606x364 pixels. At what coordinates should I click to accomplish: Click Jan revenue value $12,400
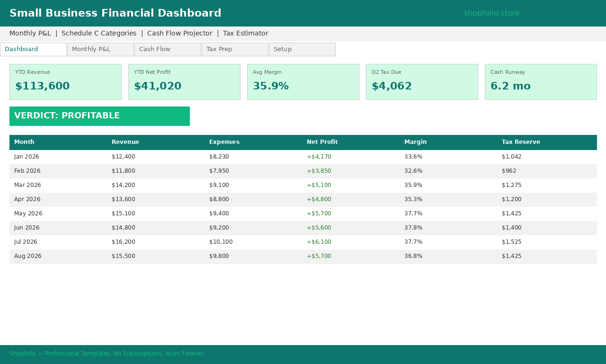tap(124, 157)
